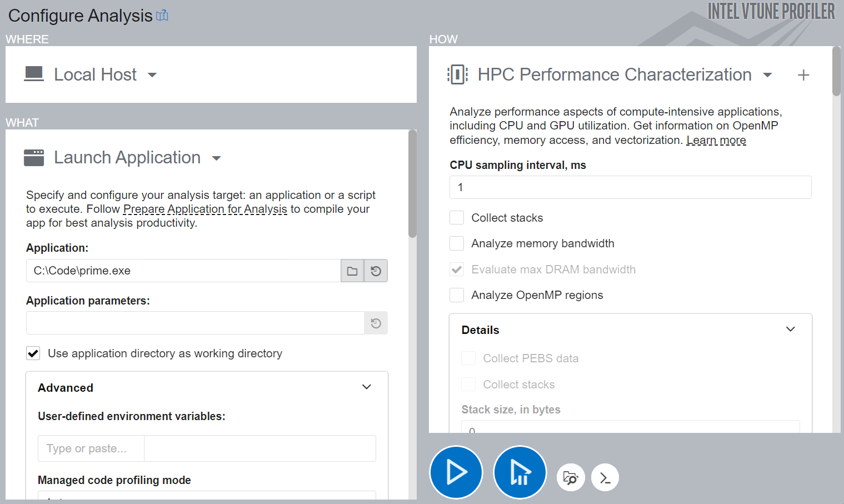Click the plus icon beside analysis type
This screenshot has height=504, width=844.
point(803,75)
